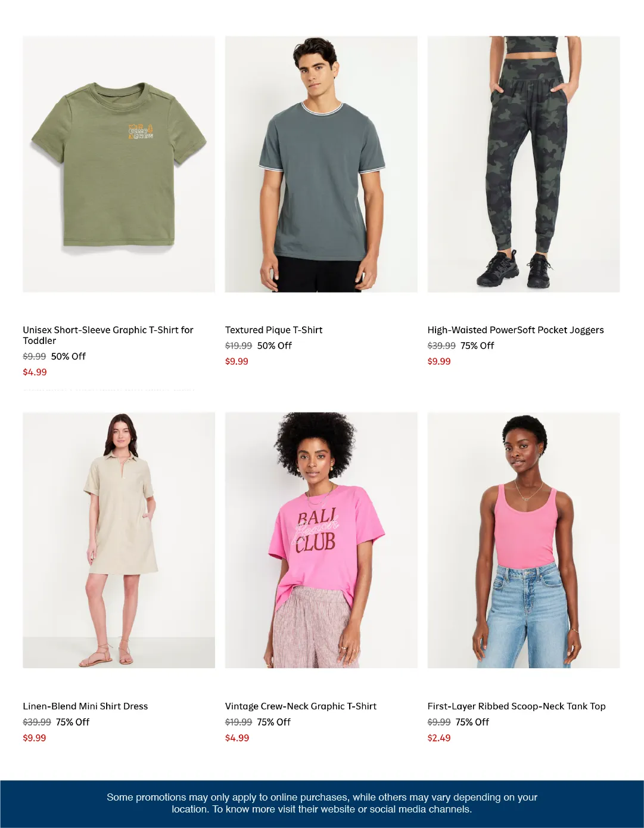Click the blue promotions disclaimer banner
This screenshot has height=828, width=644.
(322, 804)
